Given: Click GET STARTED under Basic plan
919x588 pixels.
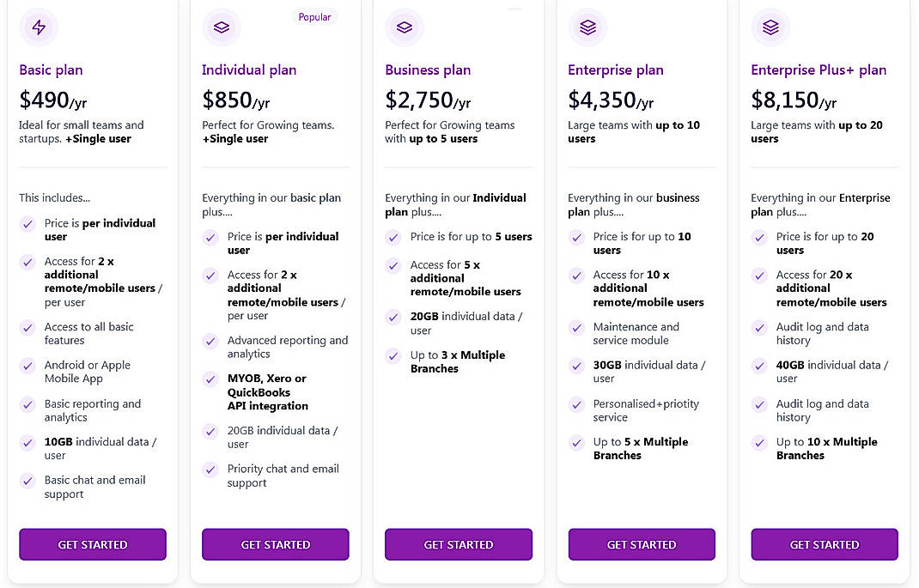Looking at the screenshot, I should (x=92, y=544).
